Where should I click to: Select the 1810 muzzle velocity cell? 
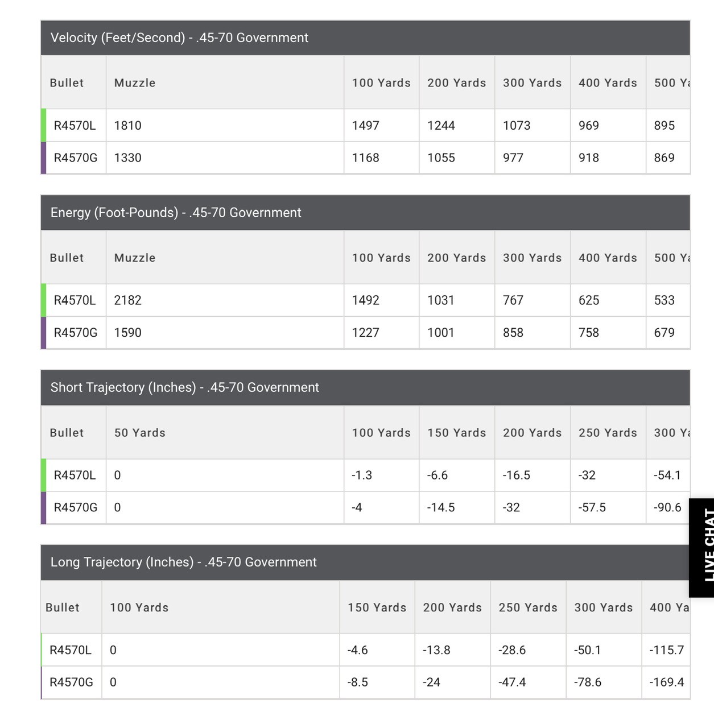(x=128, y=126)
